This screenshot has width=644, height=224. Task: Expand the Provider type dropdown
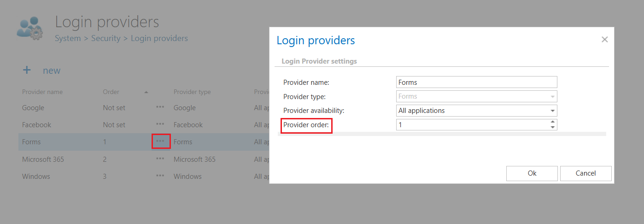tap(552, 96)
